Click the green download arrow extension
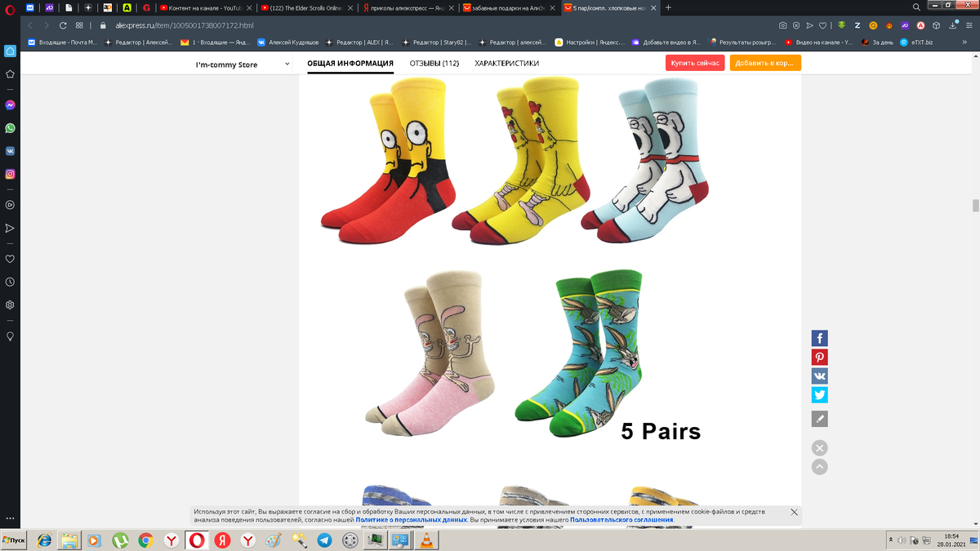Screen dimensions: 980x551 [x=842, y=25]
